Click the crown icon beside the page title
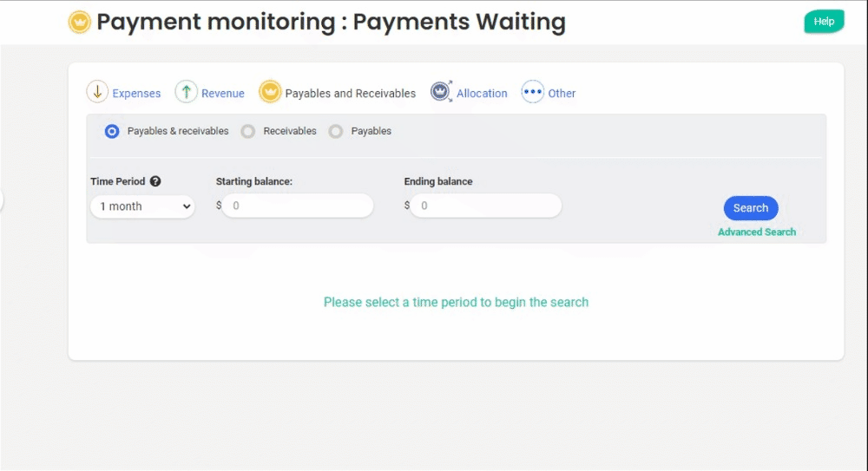The image size is (868, 471). [x=80, y=23]
